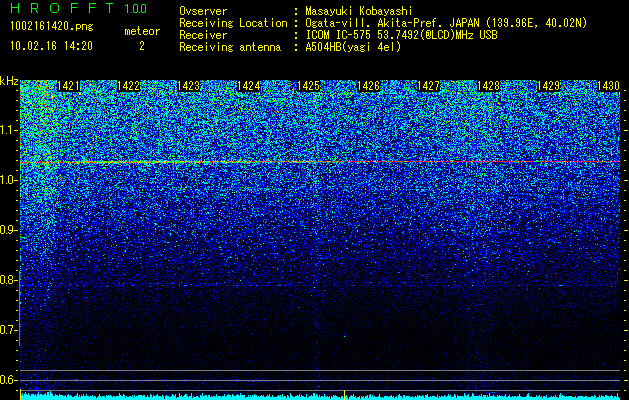Click the cyan signal level strip
629x400 pixels.
(320, 396)
